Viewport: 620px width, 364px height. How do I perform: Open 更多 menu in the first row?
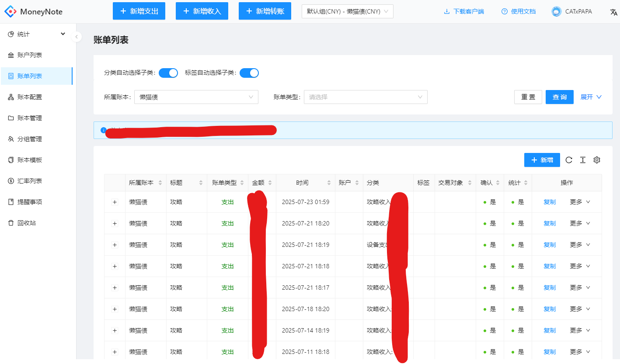point(580,202)
